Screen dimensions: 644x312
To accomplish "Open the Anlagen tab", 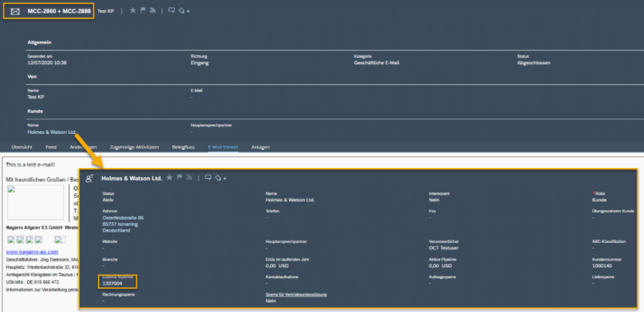I will point(261,147).
